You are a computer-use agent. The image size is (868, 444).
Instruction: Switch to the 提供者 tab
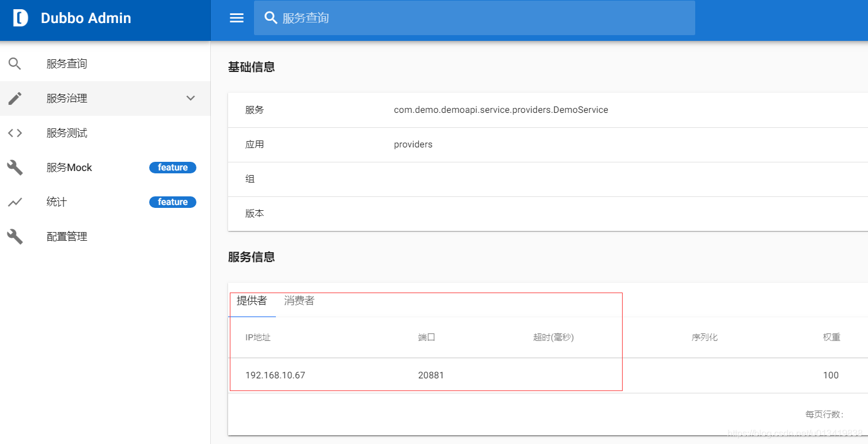(252, 301)
